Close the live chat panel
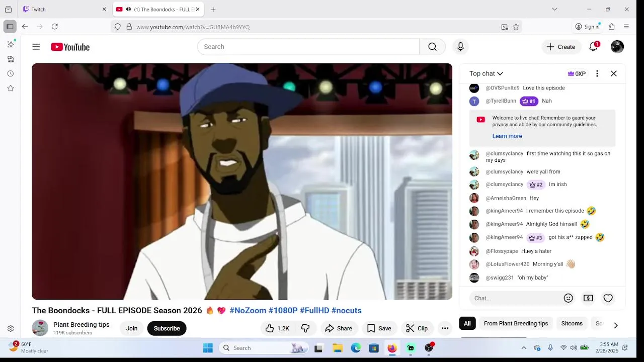 (x=614, y=73)
